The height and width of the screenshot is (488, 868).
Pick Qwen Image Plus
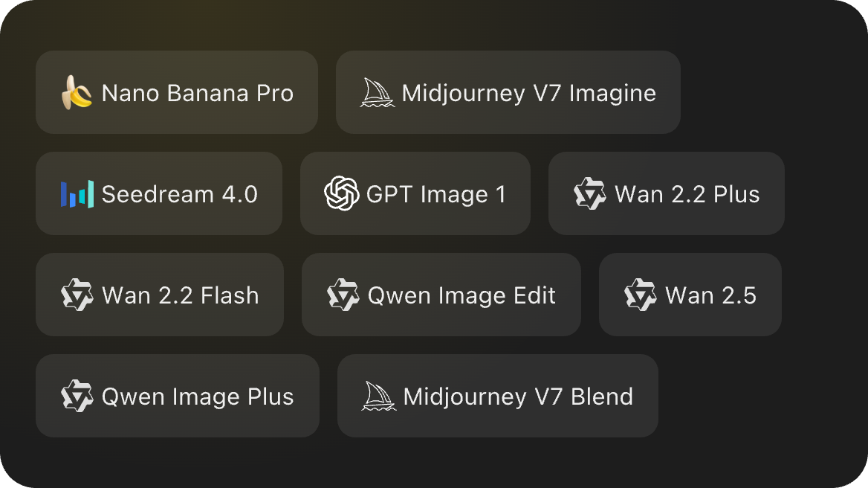coord(177,396)
